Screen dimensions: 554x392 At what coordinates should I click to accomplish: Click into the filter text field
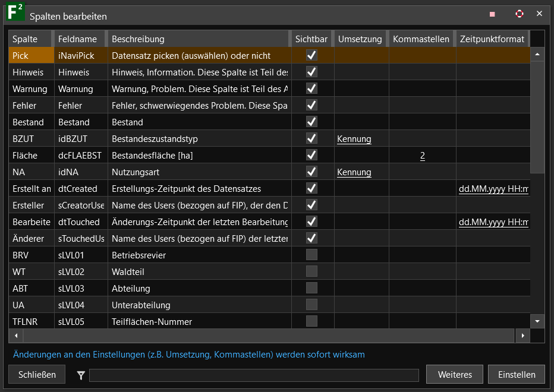pos(254,375)
